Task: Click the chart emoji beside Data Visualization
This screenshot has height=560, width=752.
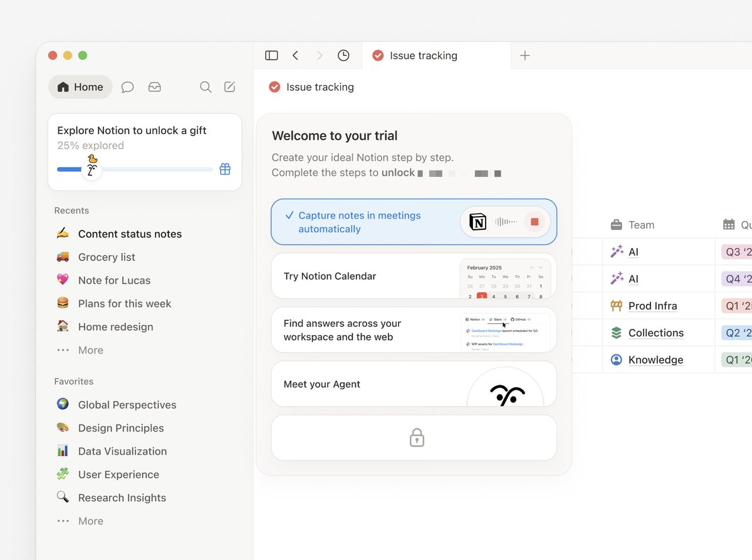Action: pyautogui.click(x=63, y=451)
